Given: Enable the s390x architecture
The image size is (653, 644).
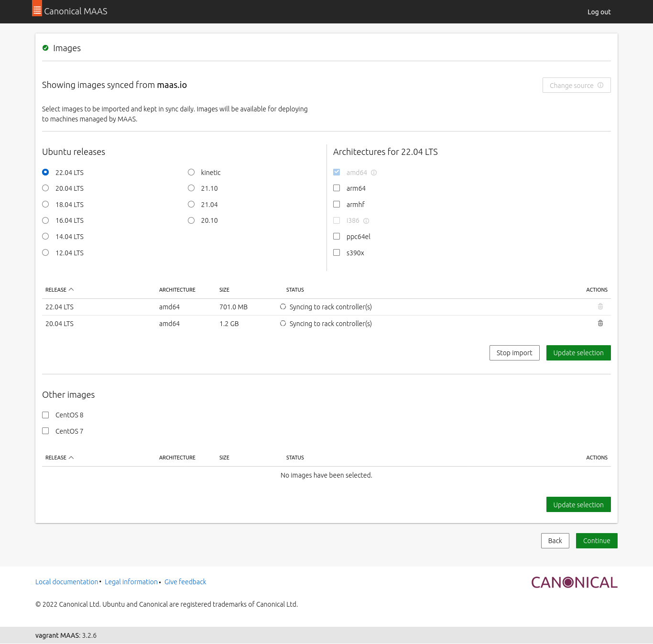Looking at the screenshot, I should tap(337, 252).
